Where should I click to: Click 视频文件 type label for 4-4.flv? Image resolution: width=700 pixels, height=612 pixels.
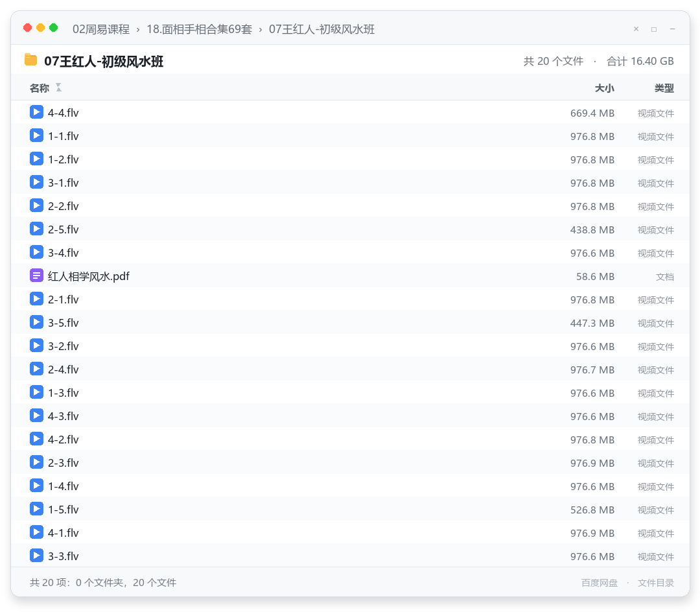click(656, 113)
